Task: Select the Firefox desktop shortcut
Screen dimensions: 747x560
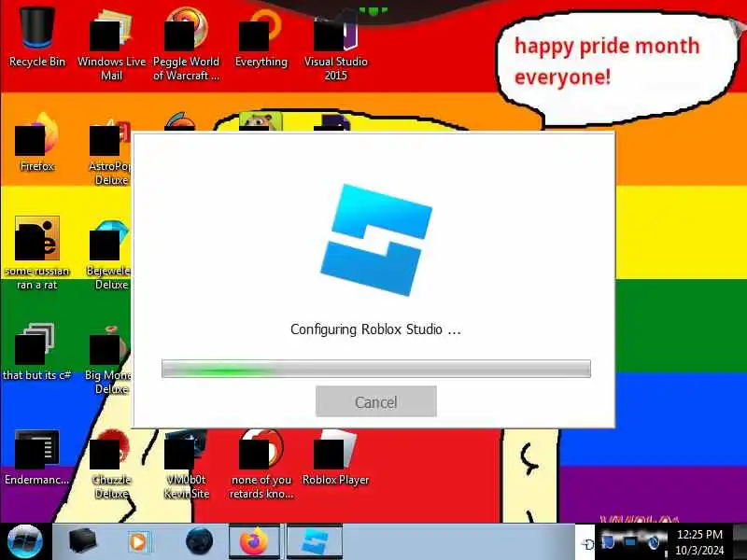Action: click(37, 142)
